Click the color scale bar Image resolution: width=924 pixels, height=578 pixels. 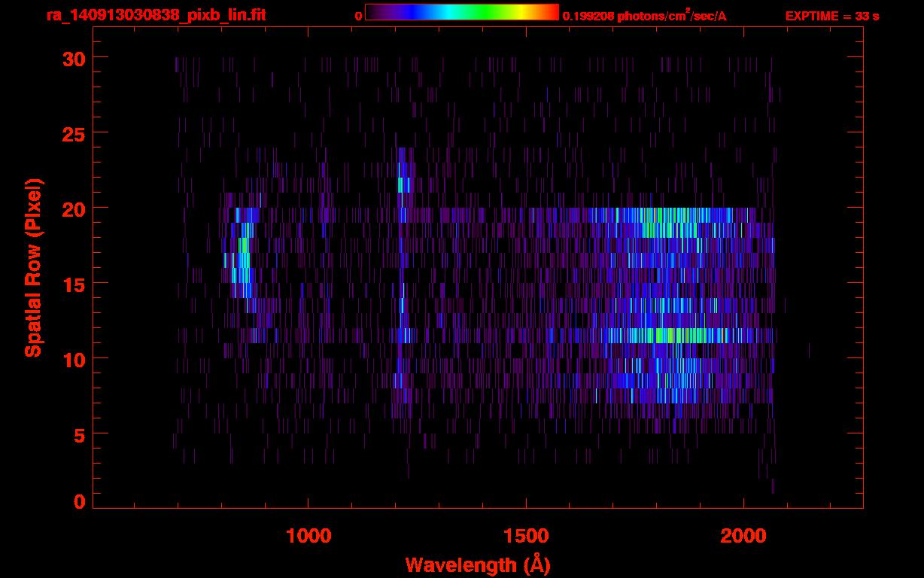coord(462,13)
